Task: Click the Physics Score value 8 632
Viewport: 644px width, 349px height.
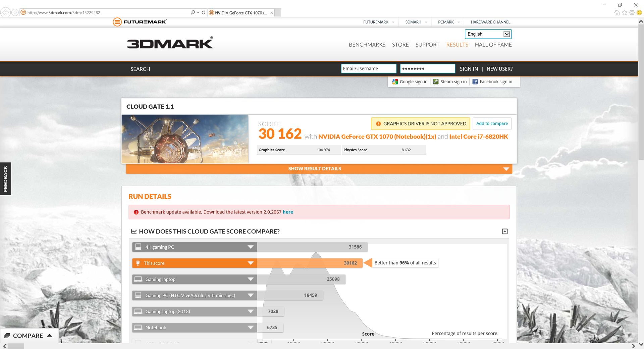Action: (406, 150)
